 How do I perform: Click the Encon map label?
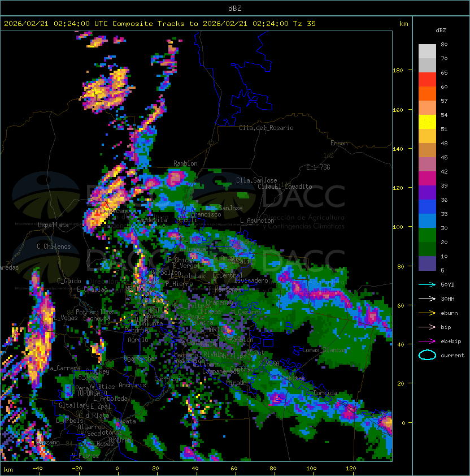click(339, 143)
